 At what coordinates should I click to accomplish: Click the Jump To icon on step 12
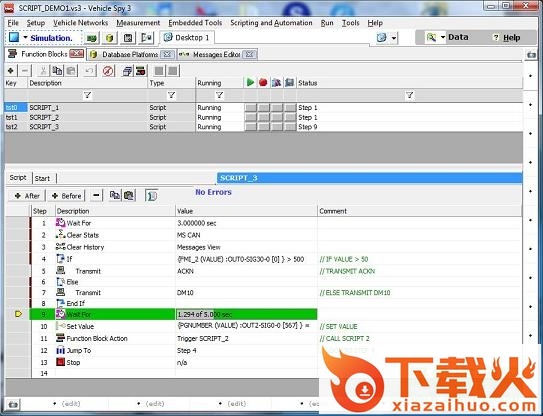coord(60,350)
